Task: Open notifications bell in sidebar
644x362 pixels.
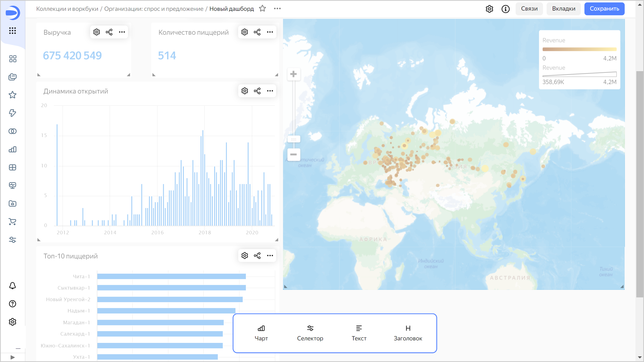Action: pos(13,286)
